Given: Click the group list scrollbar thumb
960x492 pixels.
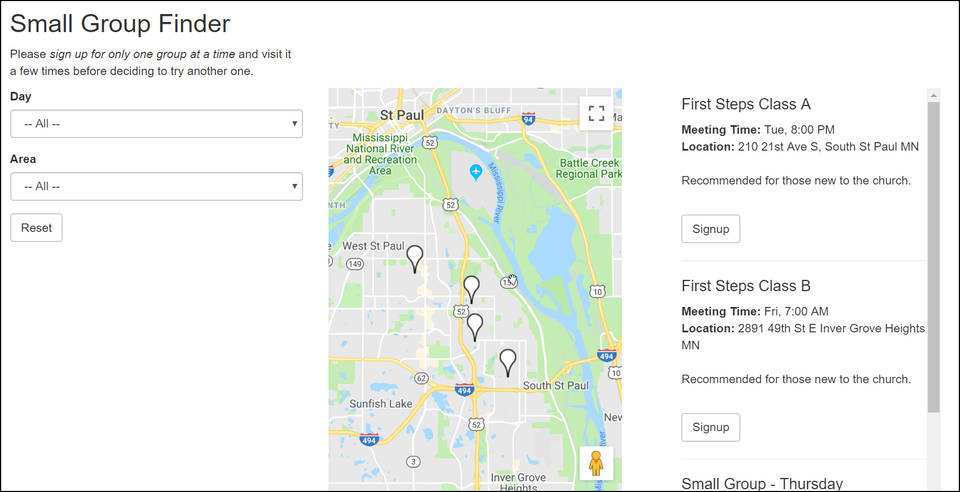Looking at the screenshot, I should (x=933, y=257).
